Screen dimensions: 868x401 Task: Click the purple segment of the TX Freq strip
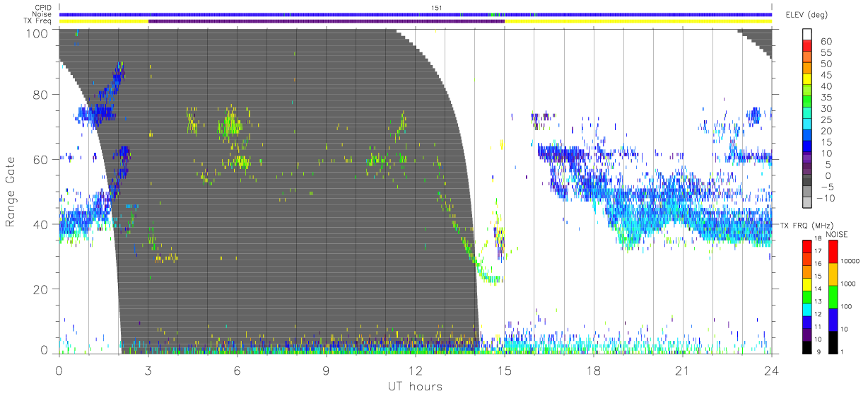tap(326, 21)
